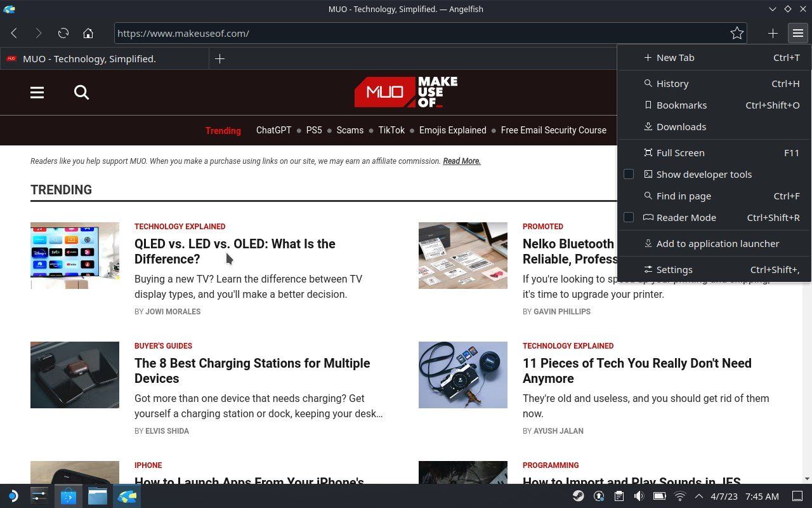812x508 pixels.
Task: Open the browser home page
Action: click(88, 33)
